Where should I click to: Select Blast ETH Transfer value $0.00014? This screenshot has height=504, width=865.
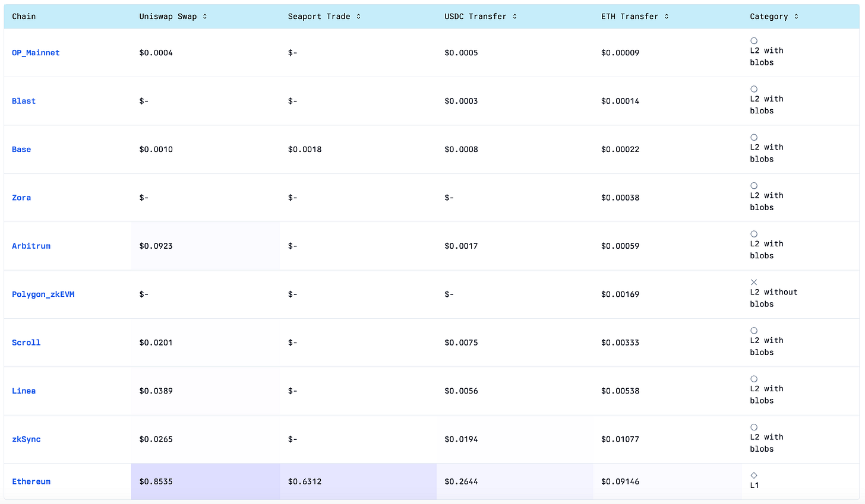pos(620,101)
